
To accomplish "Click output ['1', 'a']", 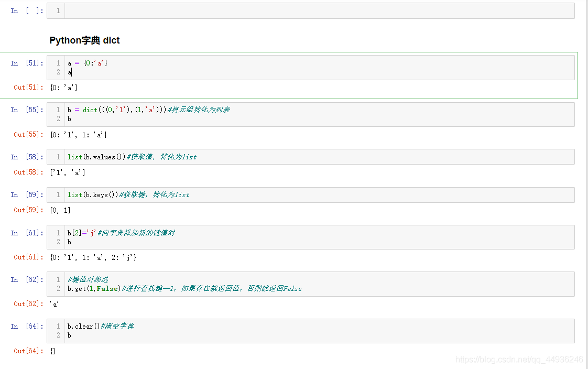I will tap(68, 172).
